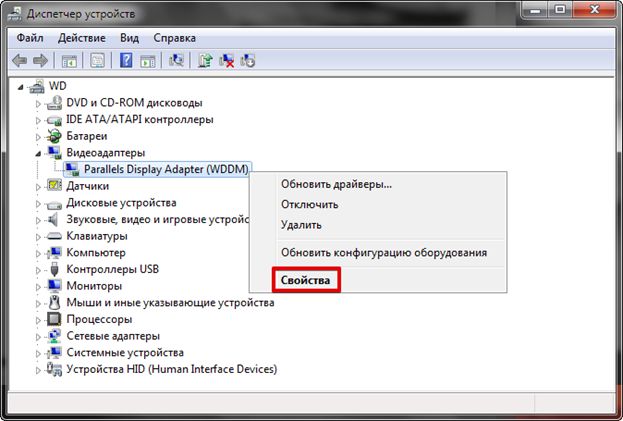Click the Батареи category icon
The width and height of the screenshot is (623, 421).
pos(54,136)
